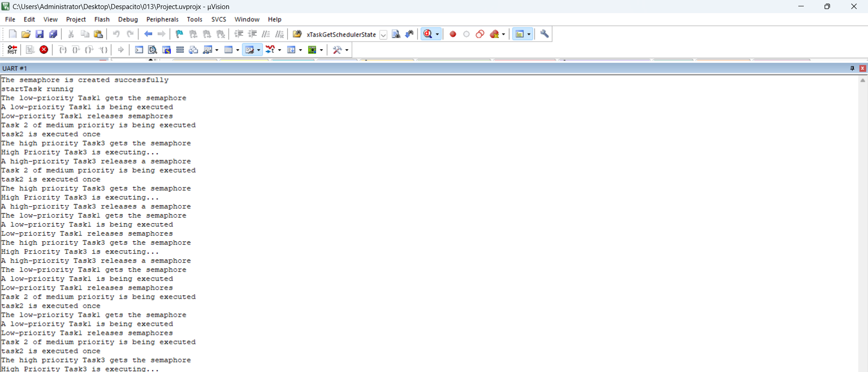Screen dimensions: 868x372
Task: Toggle the Call Stack Window icon
Action: click(194, 50)
